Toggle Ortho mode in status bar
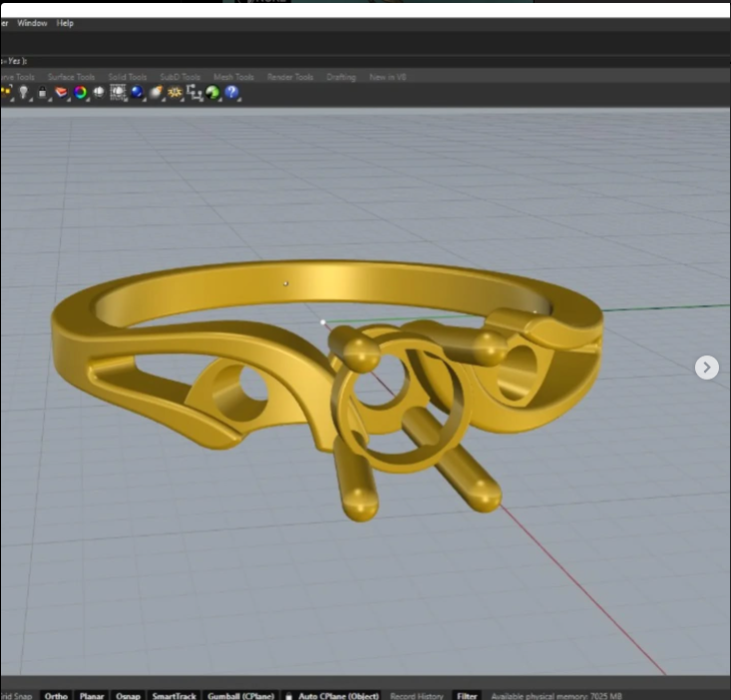 56,695
